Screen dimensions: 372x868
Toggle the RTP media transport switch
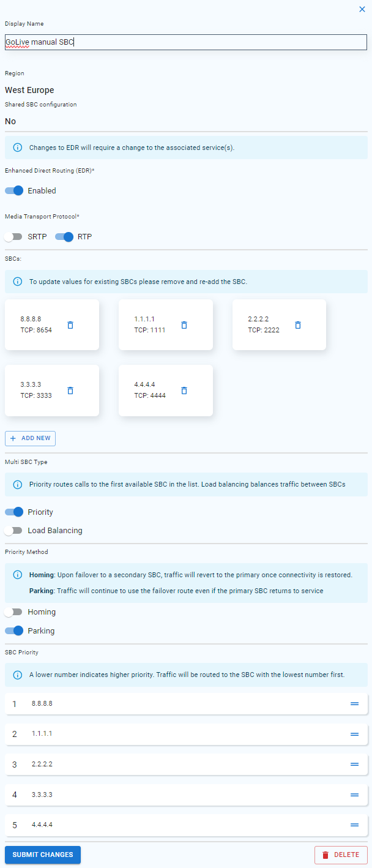(64, 236)
